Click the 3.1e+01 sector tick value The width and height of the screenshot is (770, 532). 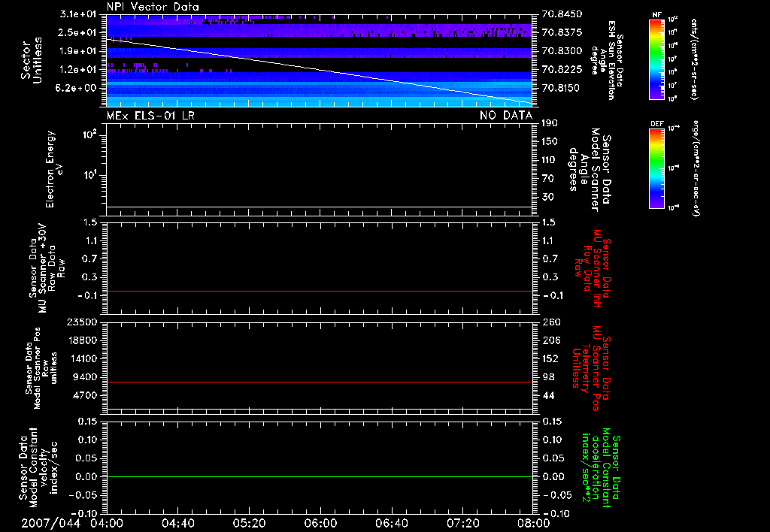tap(78, 14)
